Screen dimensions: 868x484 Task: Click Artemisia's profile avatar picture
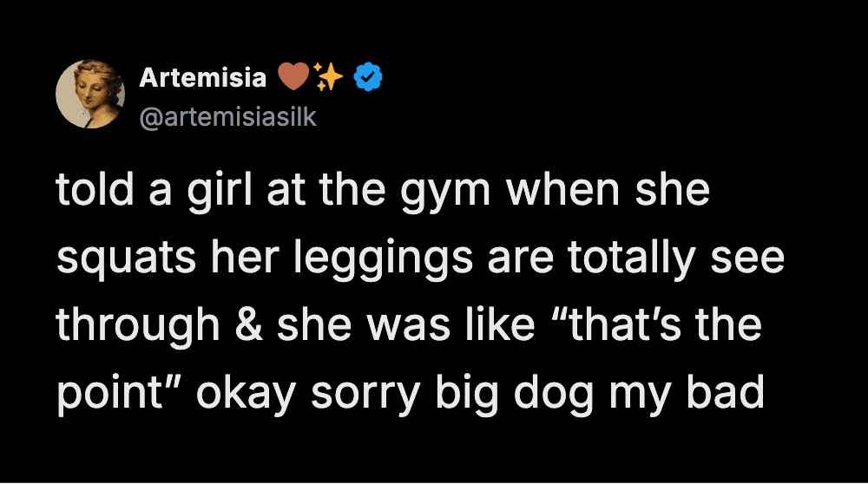tap(90, 95)
